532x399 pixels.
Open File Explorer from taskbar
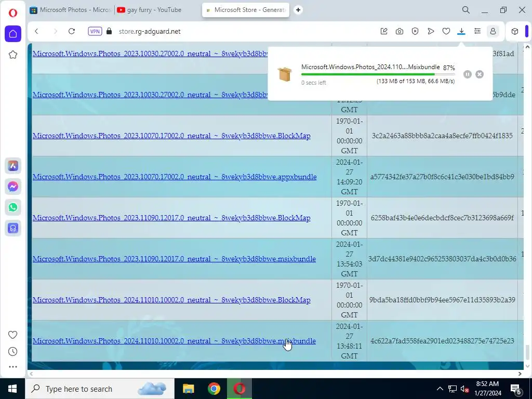pos(188,389)
